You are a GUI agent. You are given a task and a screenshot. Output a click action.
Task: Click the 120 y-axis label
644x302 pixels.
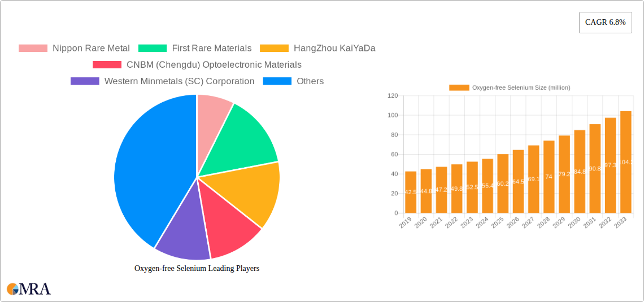[393, 95]
